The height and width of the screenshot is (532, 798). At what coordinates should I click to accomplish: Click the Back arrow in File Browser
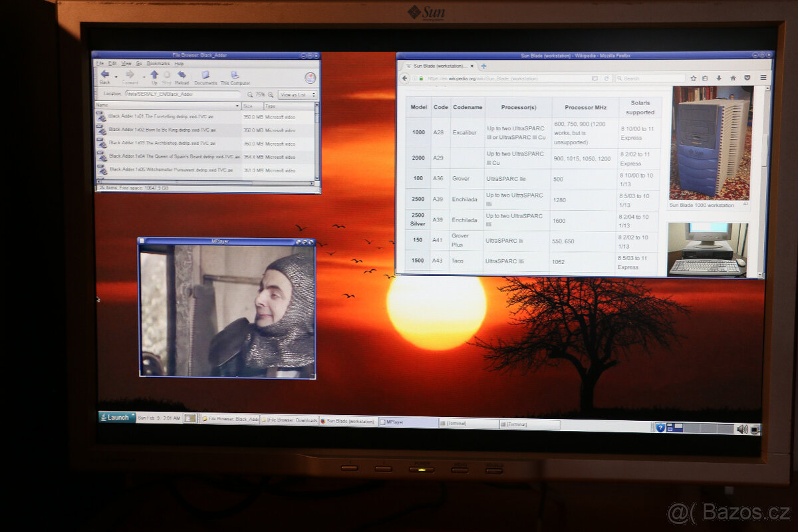[104, 76]
